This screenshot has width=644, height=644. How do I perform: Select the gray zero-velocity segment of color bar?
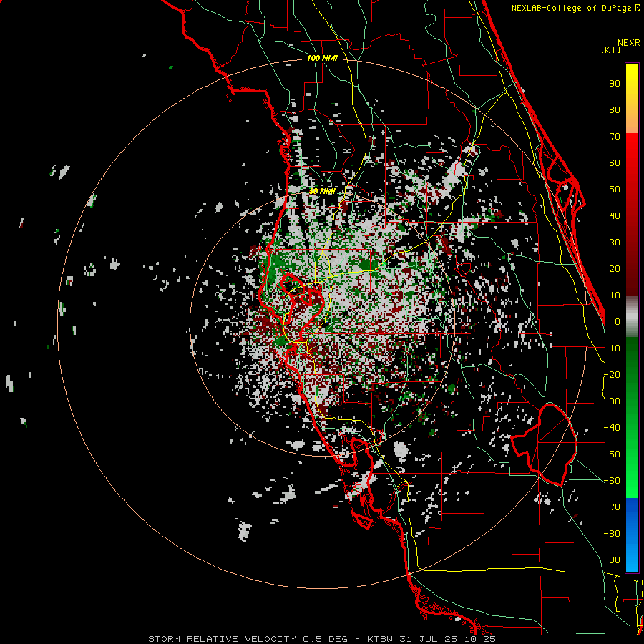632,317
